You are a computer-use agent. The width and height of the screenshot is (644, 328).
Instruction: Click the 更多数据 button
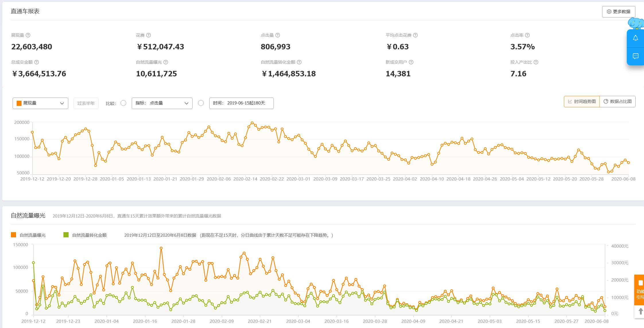tap(618, 12)
